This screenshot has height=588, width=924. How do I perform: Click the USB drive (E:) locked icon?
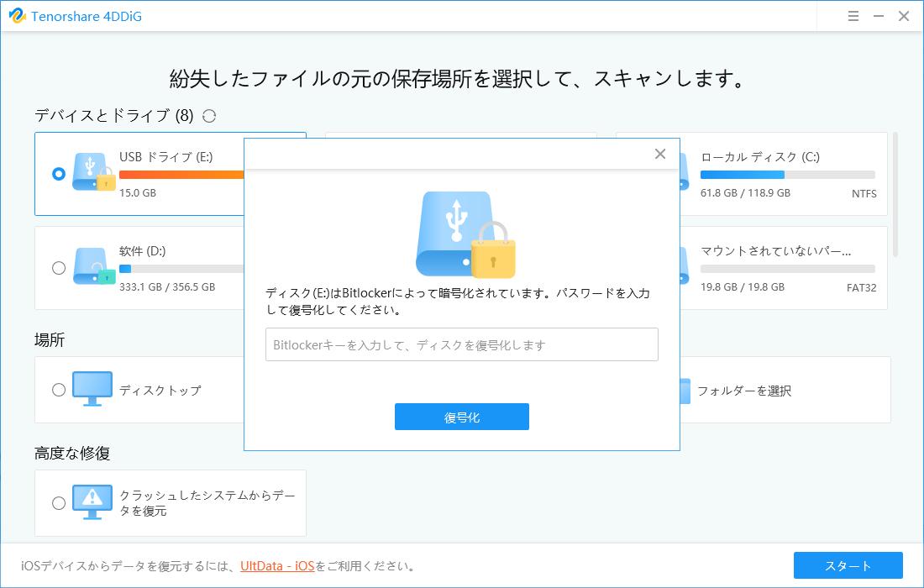click(93, 172)
